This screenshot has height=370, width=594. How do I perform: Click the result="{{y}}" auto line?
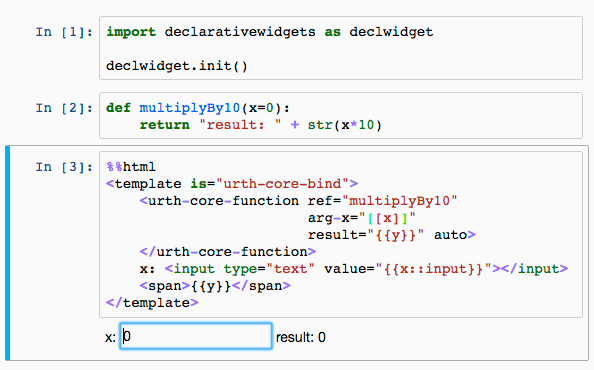coord(392,235)
